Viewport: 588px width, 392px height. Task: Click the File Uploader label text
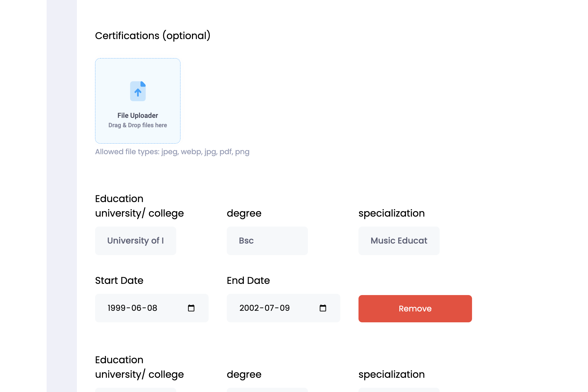[x=138, y=115]
